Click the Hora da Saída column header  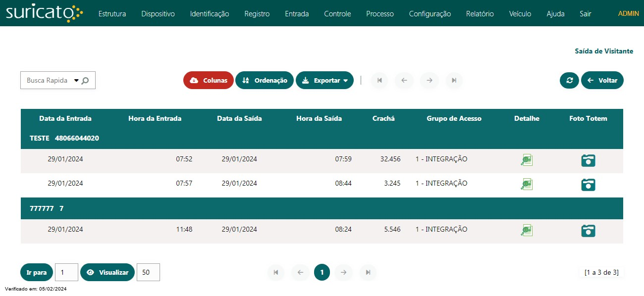pyautogui.click(x=319, y=118)
